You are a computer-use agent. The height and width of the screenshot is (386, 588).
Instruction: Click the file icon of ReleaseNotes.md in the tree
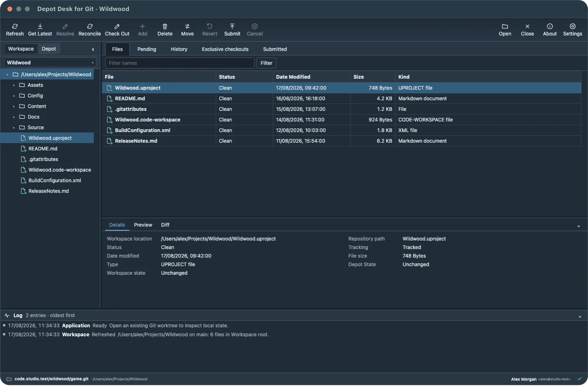[24, 191]
